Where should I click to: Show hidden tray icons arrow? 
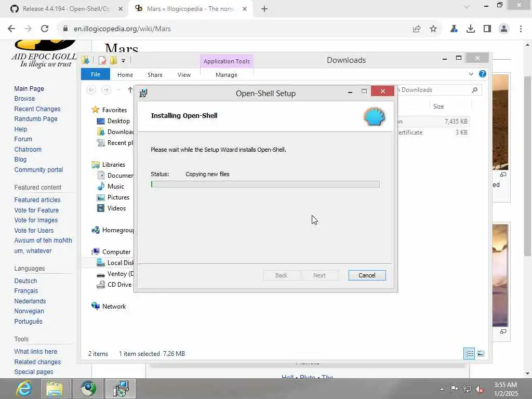tap(442, 389)
